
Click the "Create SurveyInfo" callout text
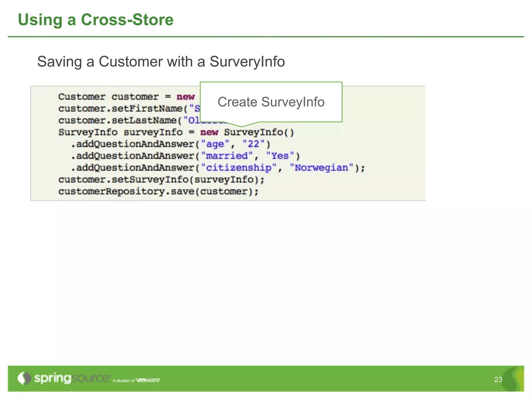pyautogui.click(x=271, y=102)
